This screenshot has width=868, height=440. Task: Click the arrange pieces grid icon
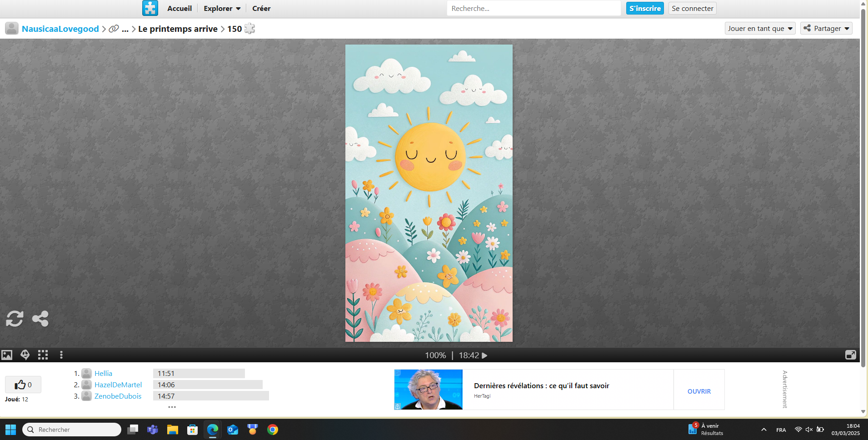[x=43, y=355]
